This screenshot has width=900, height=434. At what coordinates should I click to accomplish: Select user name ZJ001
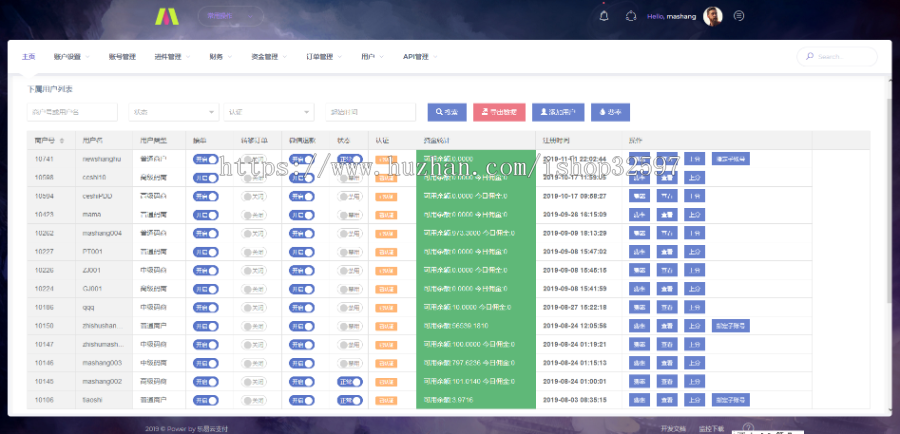92,270
